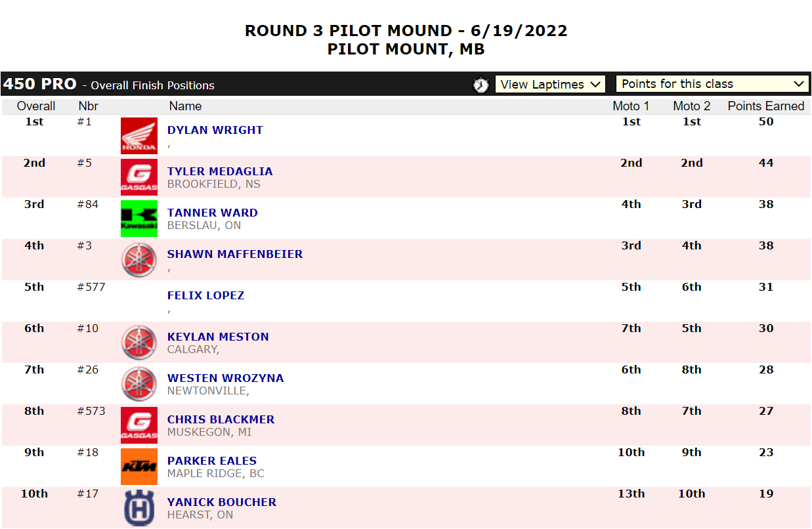This screenshot has height=529, width=812.
Task: Click Tyler Medaglia's GasGas logo
Action: (139, 177)
